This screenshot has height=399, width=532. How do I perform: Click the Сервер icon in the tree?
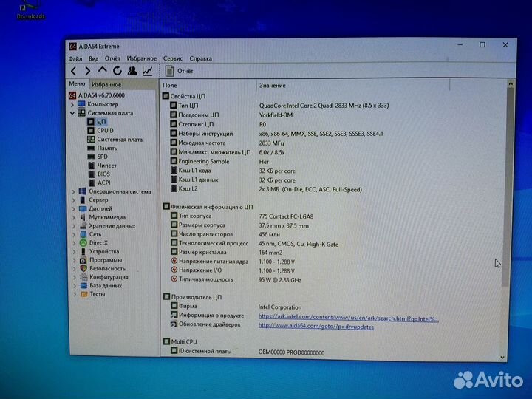(x=83, y=200)
